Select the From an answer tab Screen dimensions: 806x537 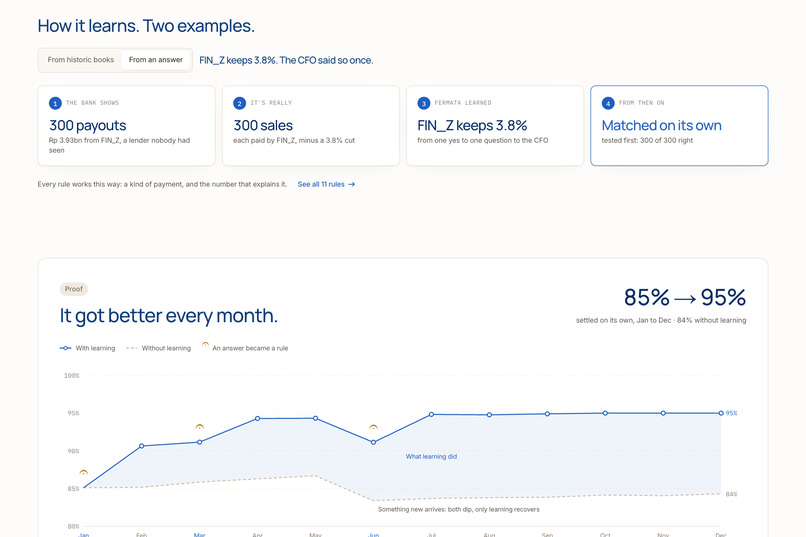coord(156,60)
